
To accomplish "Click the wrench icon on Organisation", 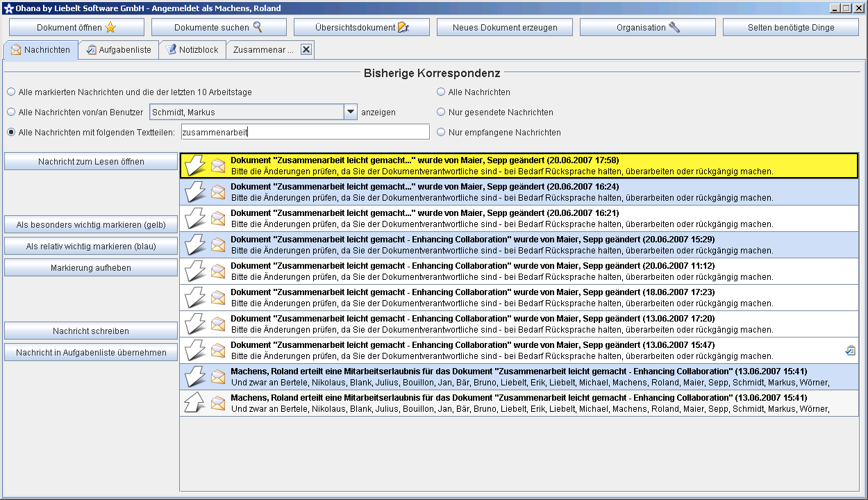I will pyautogui.click(x=674, y=28).
